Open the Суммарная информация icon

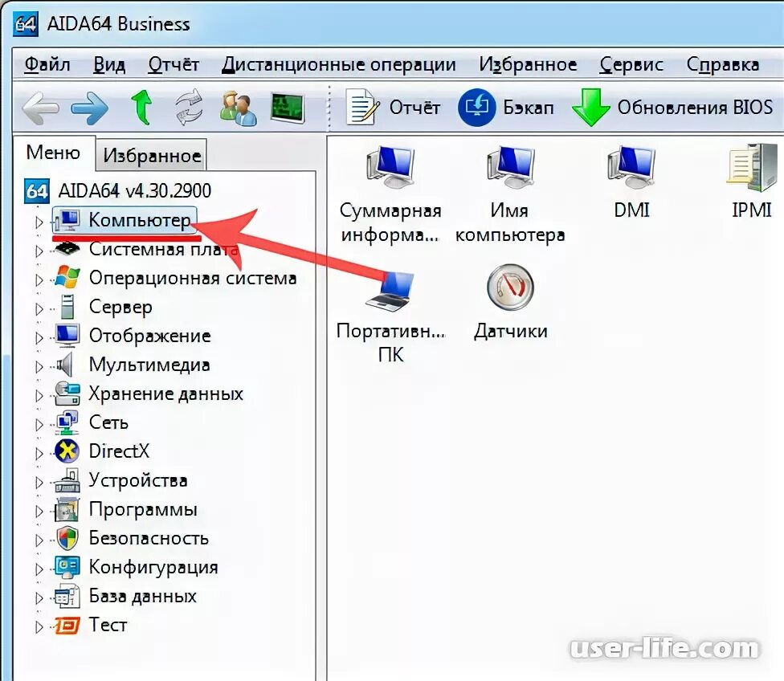[390, 195]
